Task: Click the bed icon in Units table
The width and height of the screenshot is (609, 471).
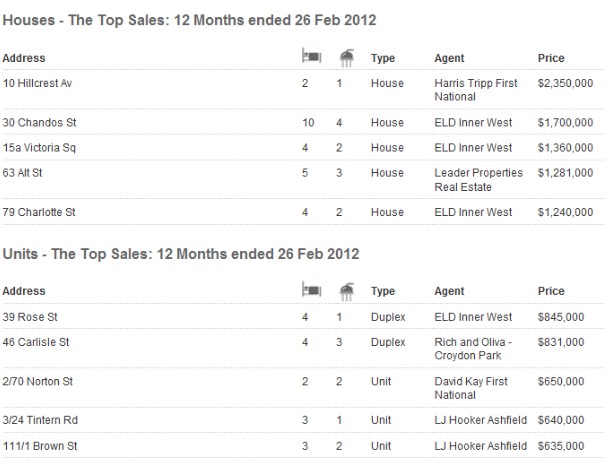Action: click(311, 290)
